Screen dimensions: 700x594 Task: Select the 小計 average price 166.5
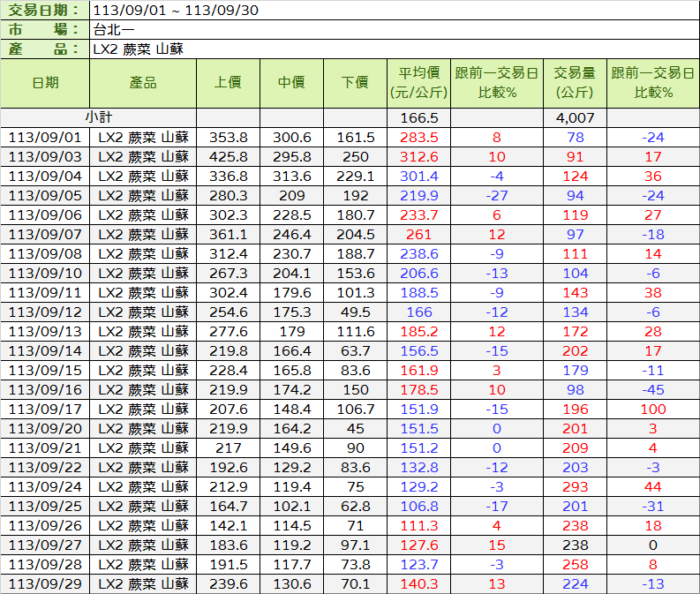(418, 117)
